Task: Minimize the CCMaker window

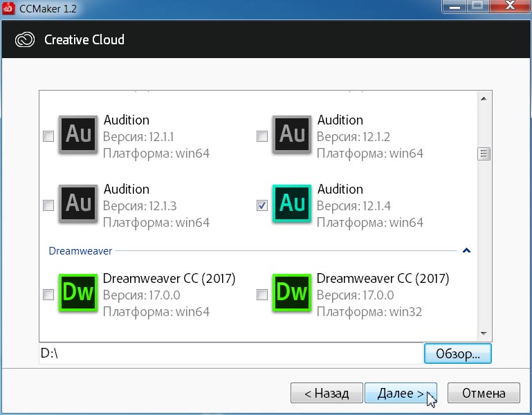Action: coord(455,6)
